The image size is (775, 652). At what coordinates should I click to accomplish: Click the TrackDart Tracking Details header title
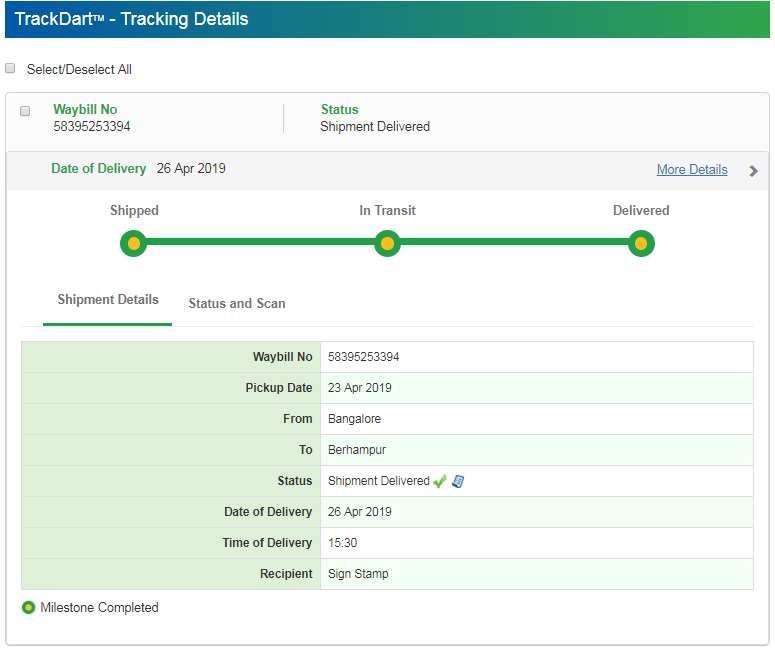(x=132, y=19)
